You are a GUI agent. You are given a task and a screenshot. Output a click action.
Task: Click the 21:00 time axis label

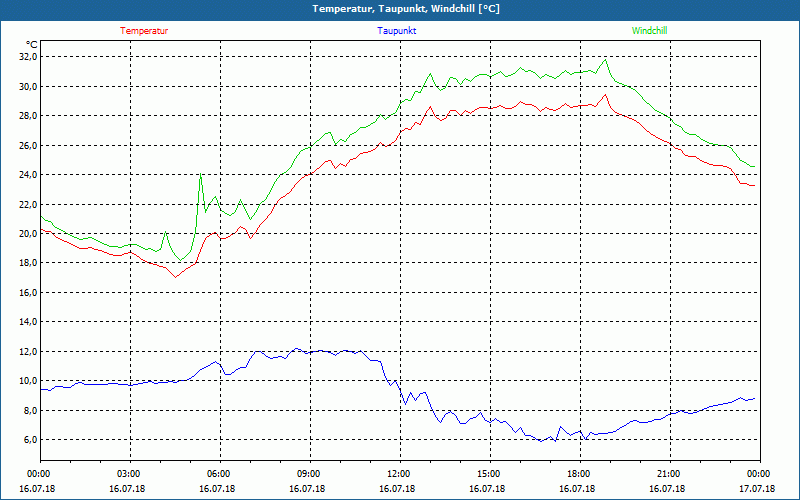tap(670, 474)
